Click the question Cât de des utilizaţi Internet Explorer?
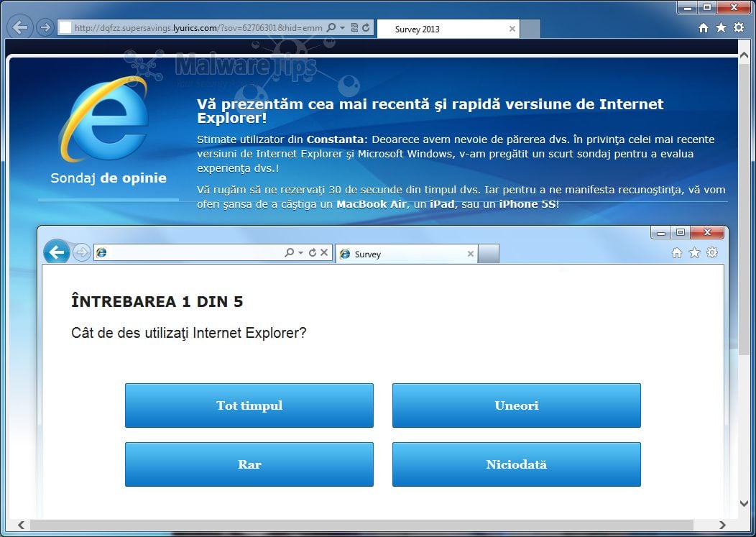Screen dimensions: 756x537 (188, 333)
